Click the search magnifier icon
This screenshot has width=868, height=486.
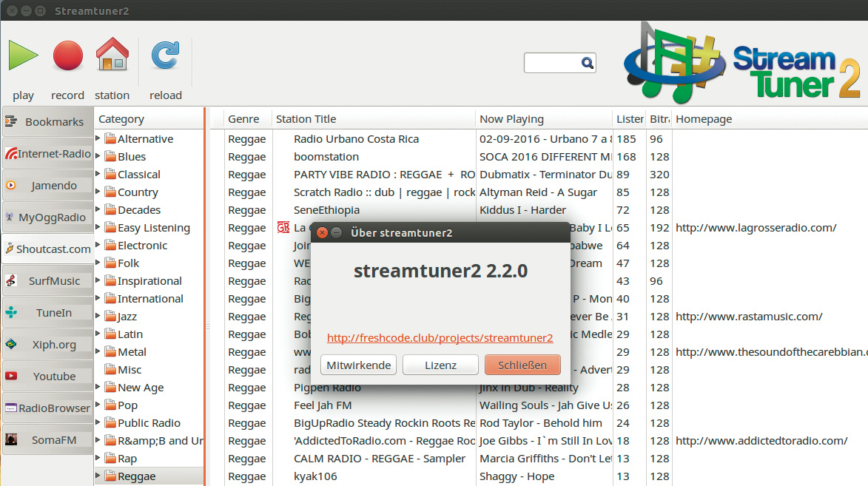pos(587,64)
